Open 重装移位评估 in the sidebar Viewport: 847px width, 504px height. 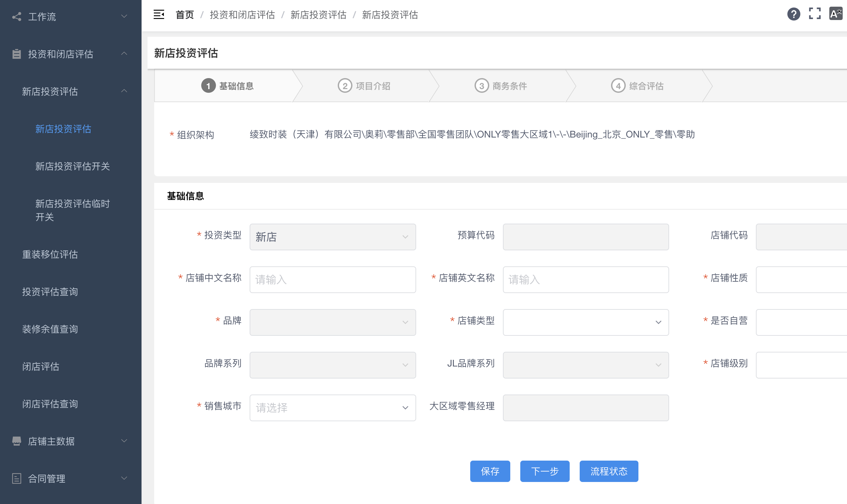50,255
